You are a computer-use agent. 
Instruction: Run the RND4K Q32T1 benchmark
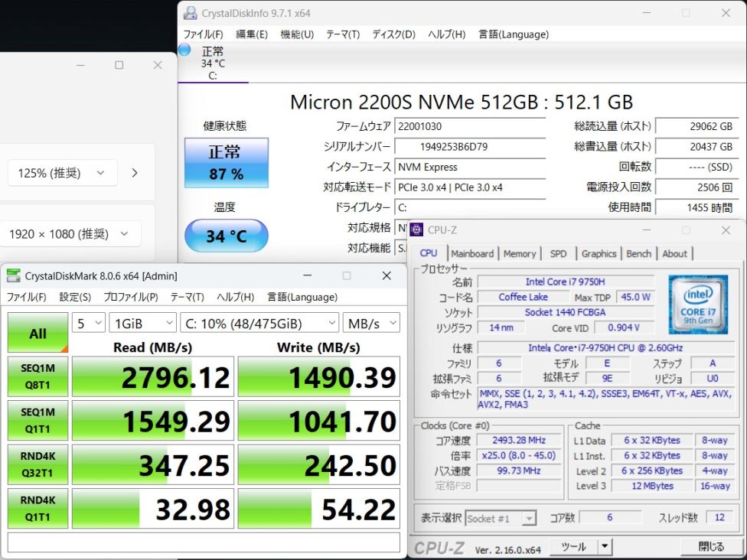(38, 464)
